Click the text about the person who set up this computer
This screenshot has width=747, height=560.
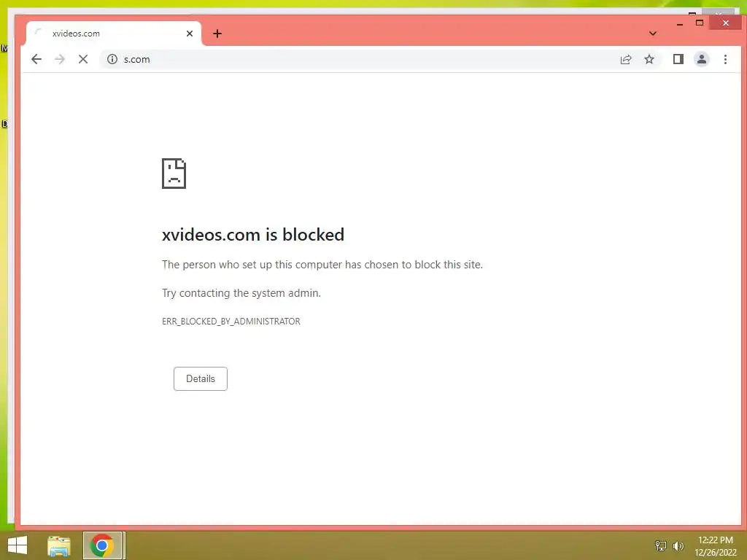coord(322,264)
